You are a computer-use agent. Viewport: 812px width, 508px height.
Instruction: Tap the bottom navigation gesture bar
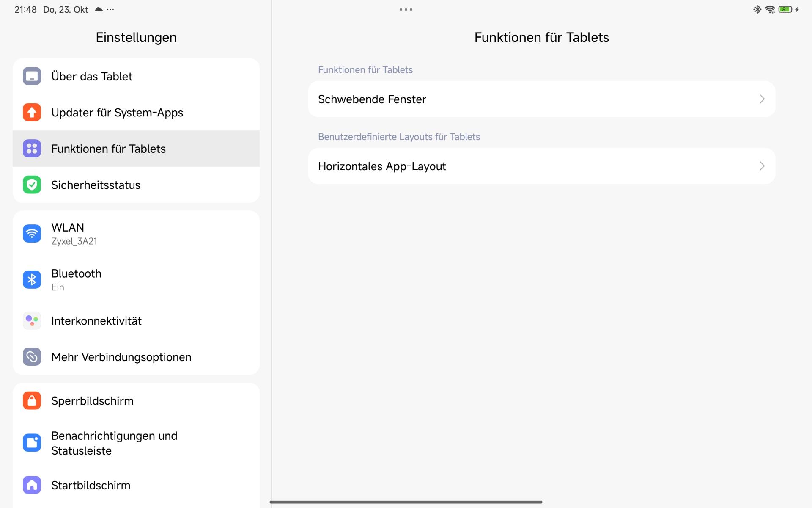(x=406, y=502)
